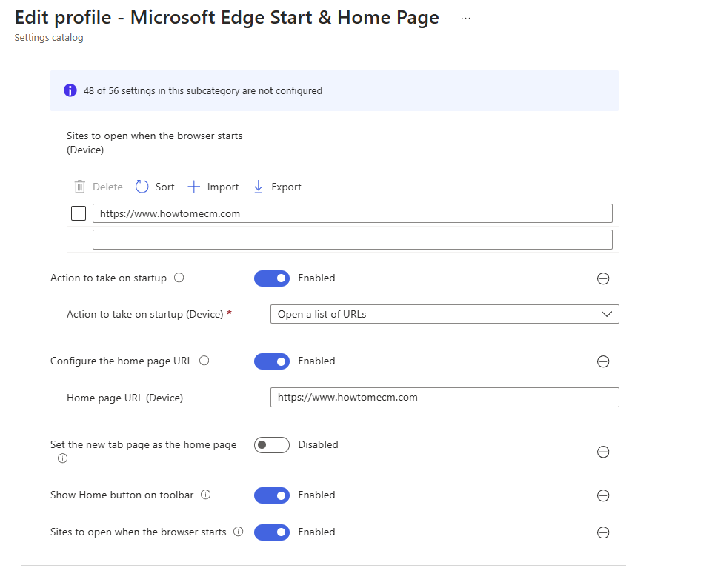Remove the Action to take on startup setting

603,278
